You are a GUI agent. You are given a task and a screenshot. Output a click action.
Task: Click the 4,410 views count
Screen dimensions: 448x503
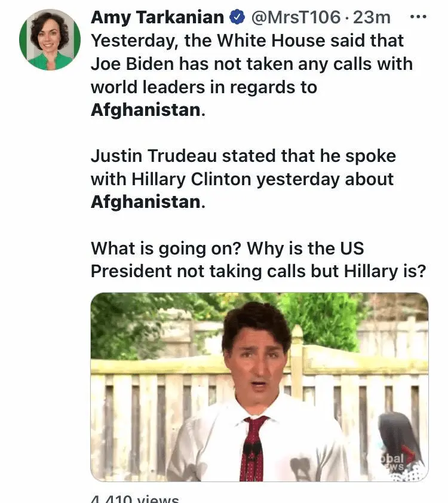pyautogui.click(x=134, y=499)
